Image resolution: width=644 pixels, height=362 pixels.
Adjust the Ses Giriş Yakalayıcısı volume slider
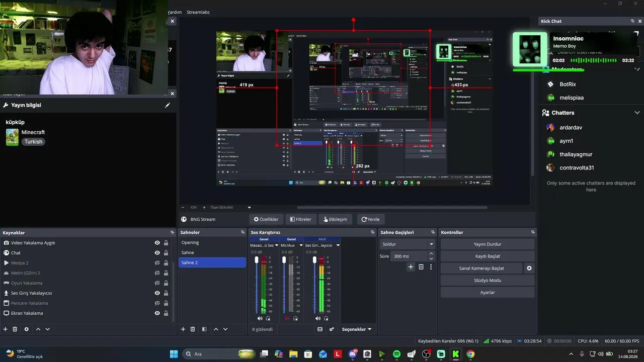click(315, 260)
